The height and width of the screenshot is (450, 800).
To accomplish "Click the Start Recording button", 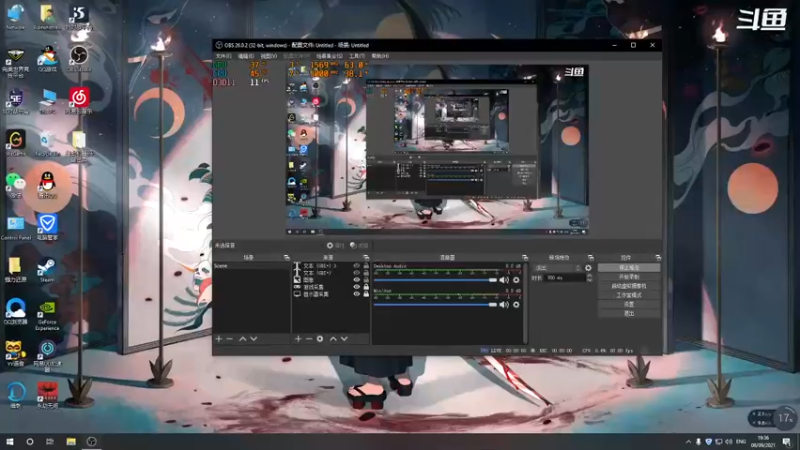I will tap(629, 277).
